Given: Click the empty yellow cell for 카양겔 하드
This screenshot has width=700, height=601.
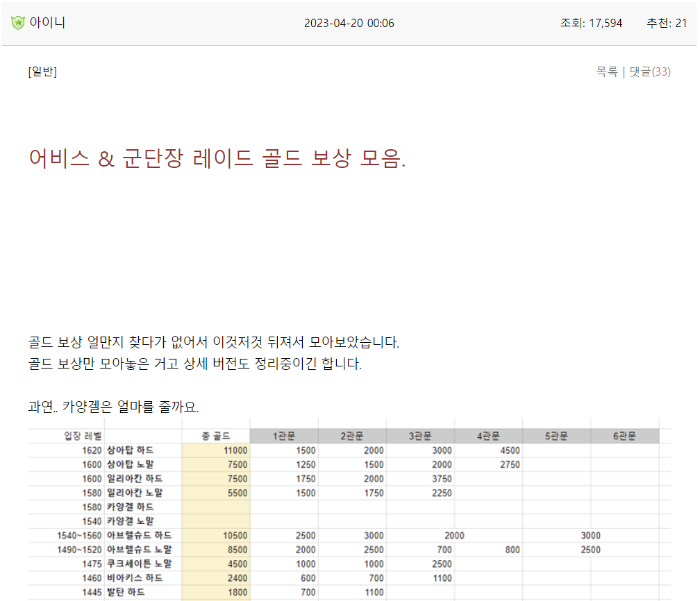Looking at the screenshot, I should point(216,507).
